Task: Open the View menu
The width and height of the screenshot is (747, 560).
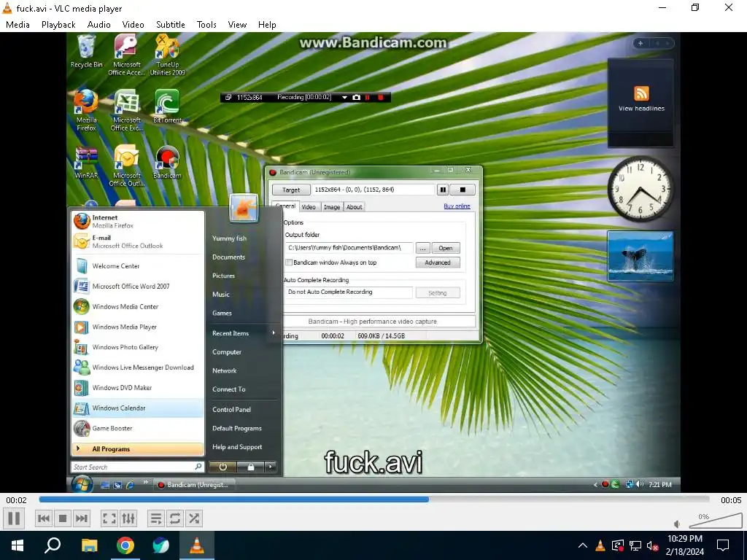Action: pos(237,25)
